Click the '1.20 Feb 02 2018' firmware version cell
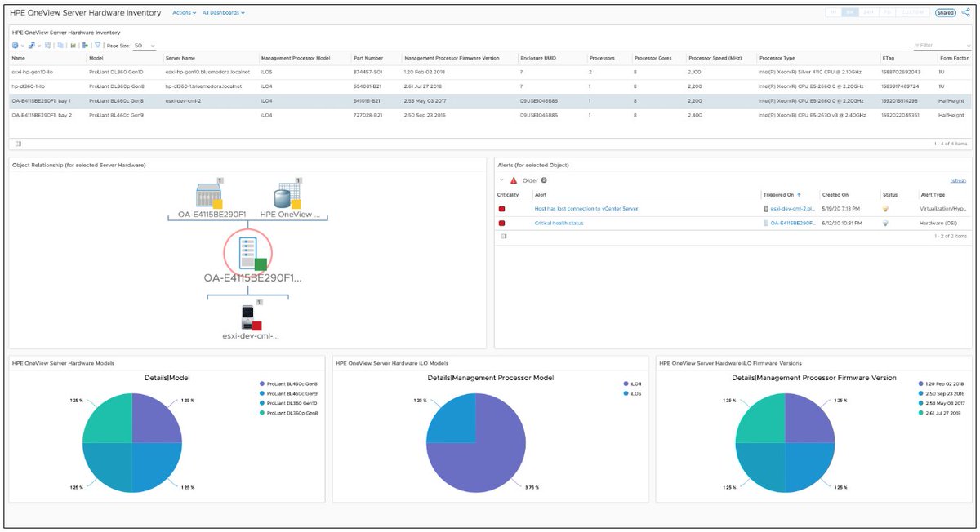 425,72
